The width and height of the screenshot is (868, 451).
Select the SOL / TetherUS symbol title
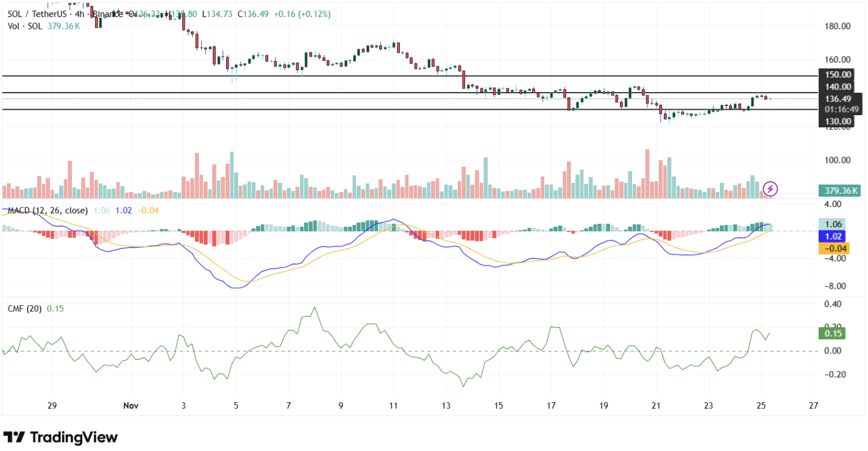pos(39,13)
